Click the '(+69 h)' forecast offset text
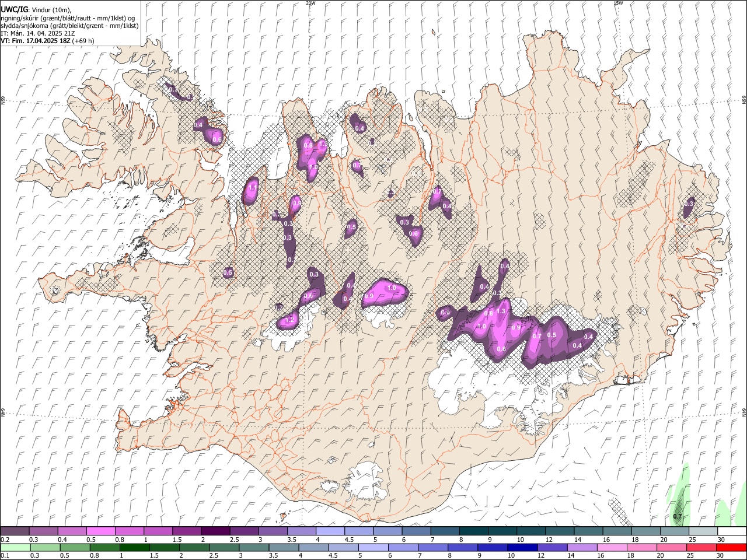This screenshot has width=747, height=560. coord(83,41)
